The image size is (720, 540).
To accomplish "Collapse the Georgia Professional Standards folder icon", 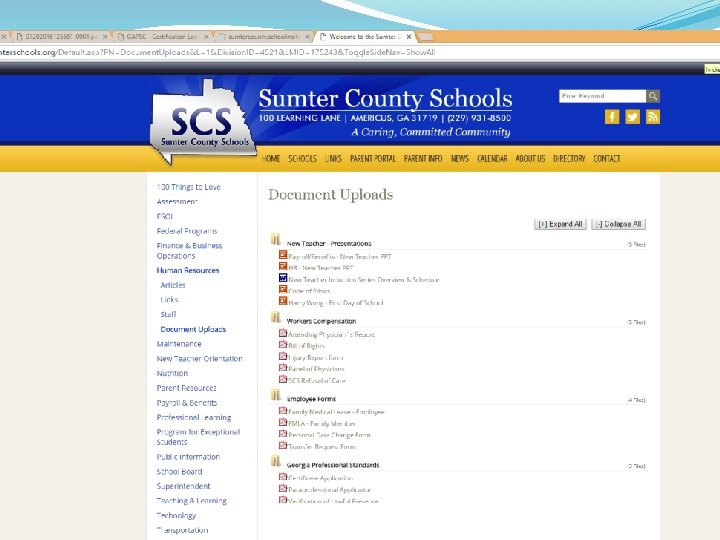I will coord(276,461).
